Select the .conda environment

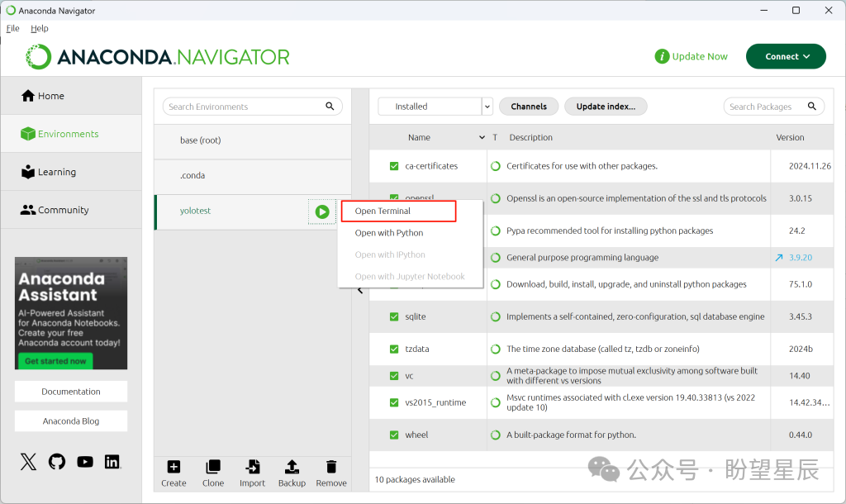tap(253, 175)
